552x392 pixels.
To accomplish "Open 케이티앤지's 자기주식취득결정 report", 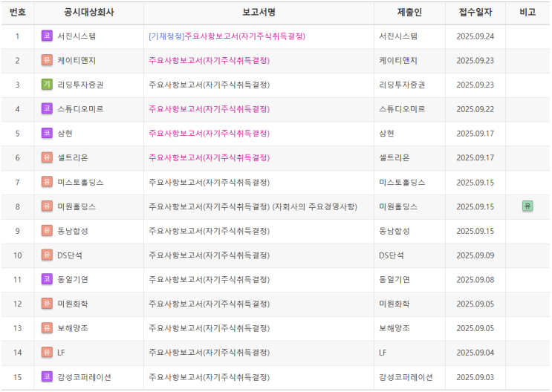I will (x=209, y=61).
